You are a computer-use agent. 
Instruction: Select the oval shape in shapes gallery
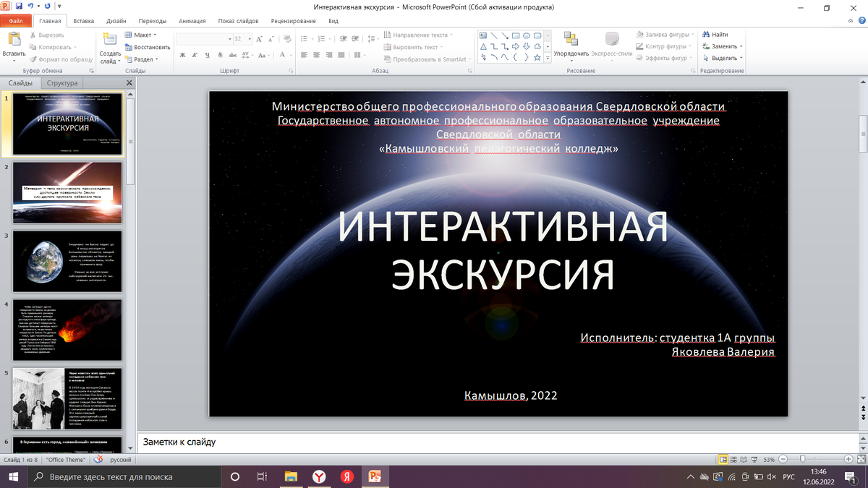click(x=527, y=35)
